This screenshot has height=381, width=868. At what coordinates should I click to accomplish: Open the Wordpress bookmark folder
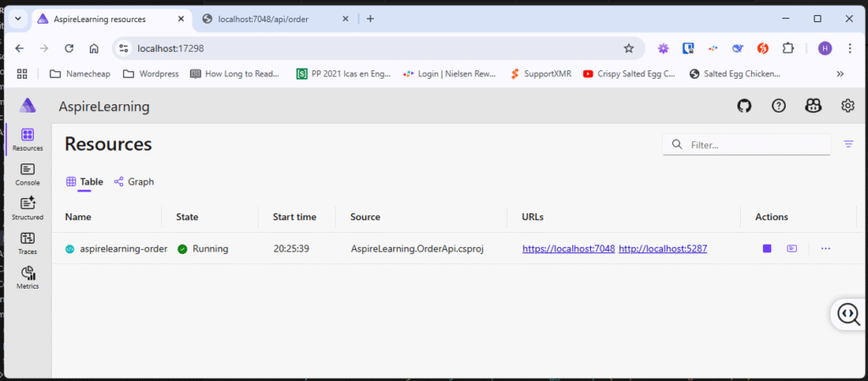151,74
